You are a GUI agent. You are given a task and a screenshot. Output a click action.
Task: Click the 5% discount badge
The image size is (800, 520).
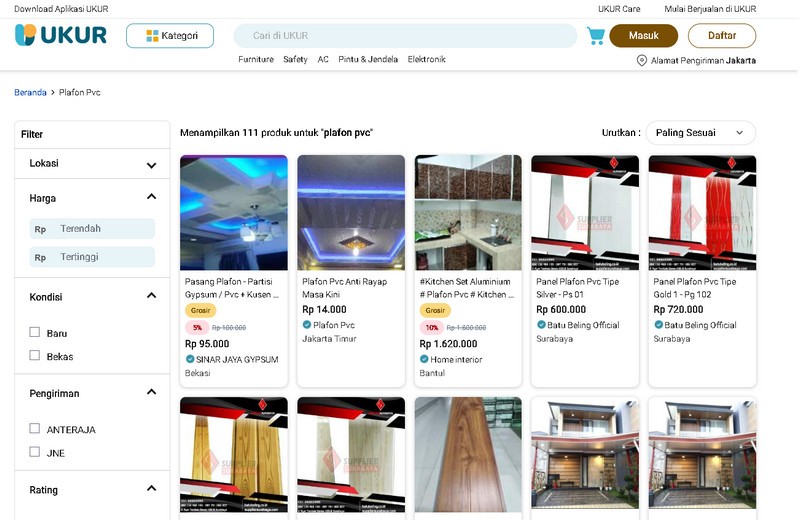197,328
